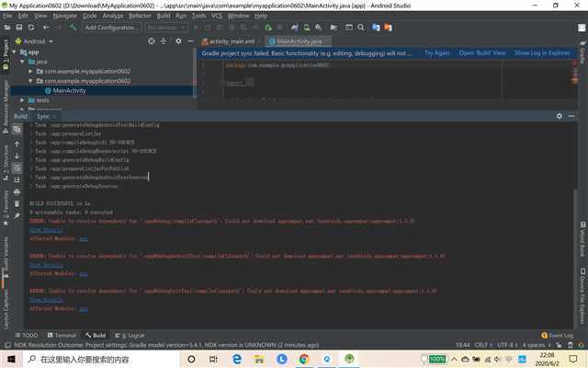588x368 pixels.
Task: Click the Make Project hammer icon
Action: (73, 28)
